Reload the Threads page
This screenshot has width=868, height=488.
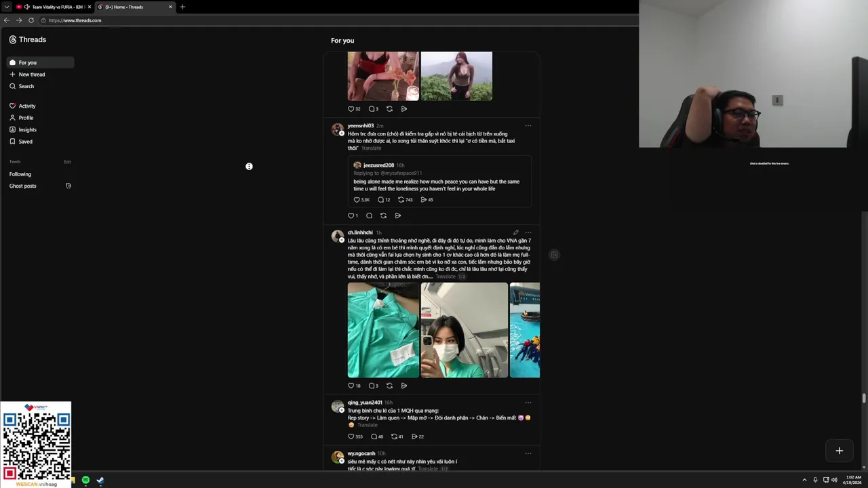31,20
